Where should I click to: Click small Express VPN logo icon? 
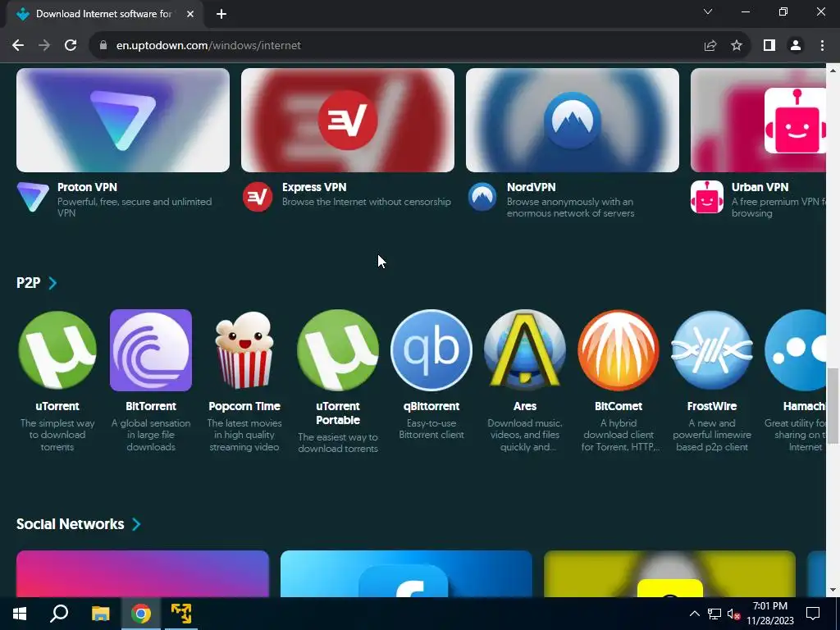click(257, 197)
